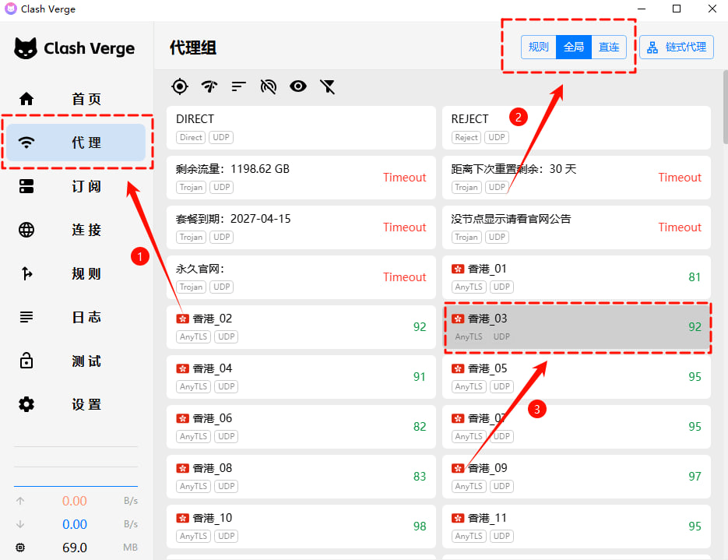The image size is (728, 560).
Task: Select the 香港_02 node
Action: tap(301, 327)
